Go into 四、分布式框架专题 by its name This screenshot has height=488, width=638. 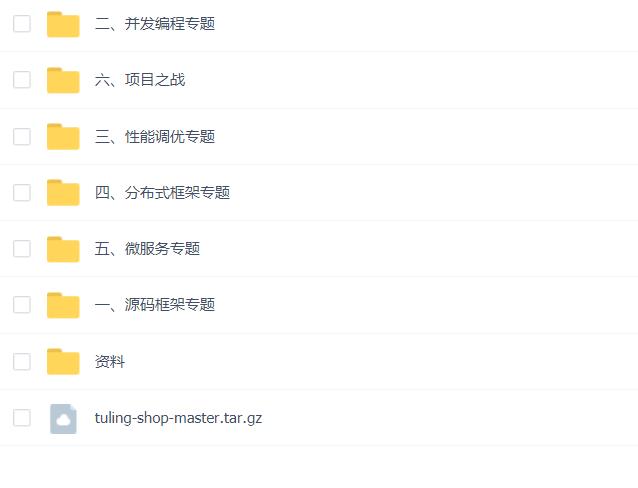pos(162,192)
